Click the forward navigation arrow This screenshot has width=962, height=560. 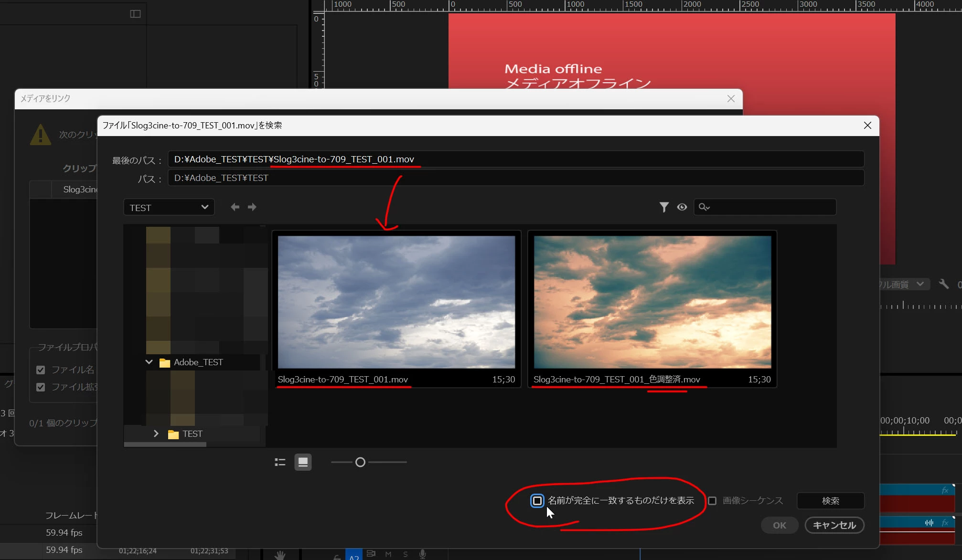point(252,207)
